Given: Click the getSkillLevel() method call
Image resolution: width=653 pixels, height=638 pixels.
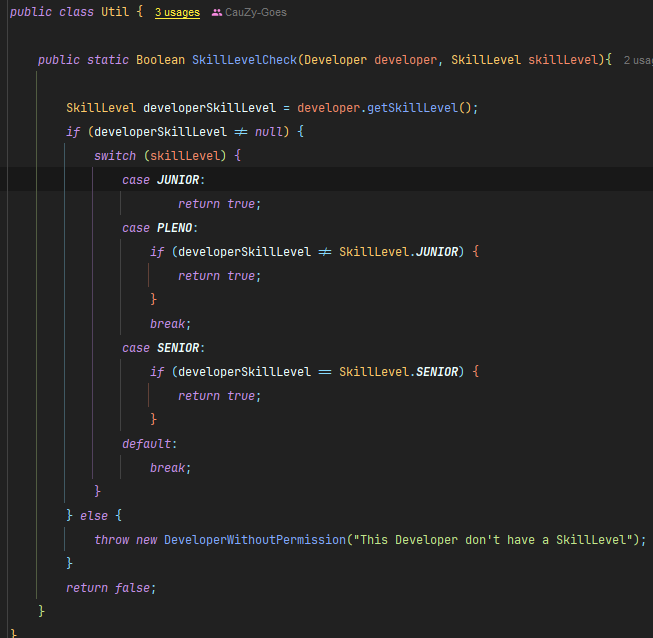Looking at the screenshot, I should 419,108.
